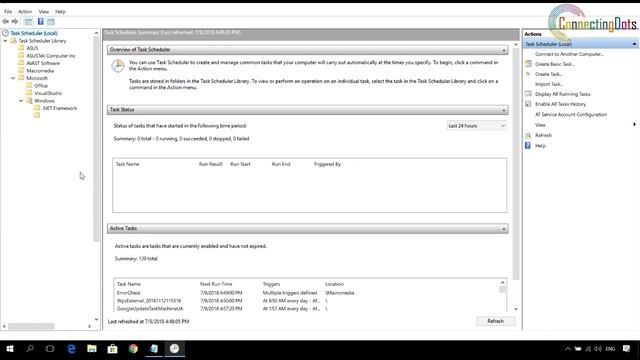Viewport: 640px width, 360px height.
Task: Open Google Chrome from taskbar
Action: (133, 349)
